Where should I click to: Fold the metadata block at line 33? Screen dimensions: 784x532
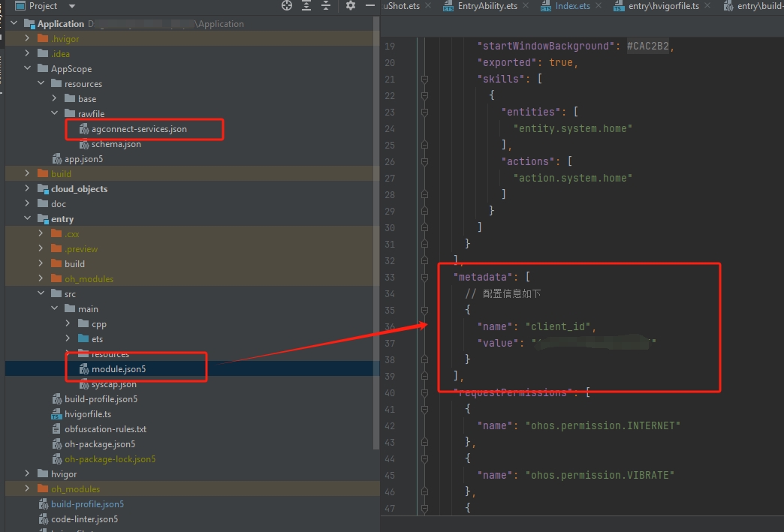coord(424,277)
